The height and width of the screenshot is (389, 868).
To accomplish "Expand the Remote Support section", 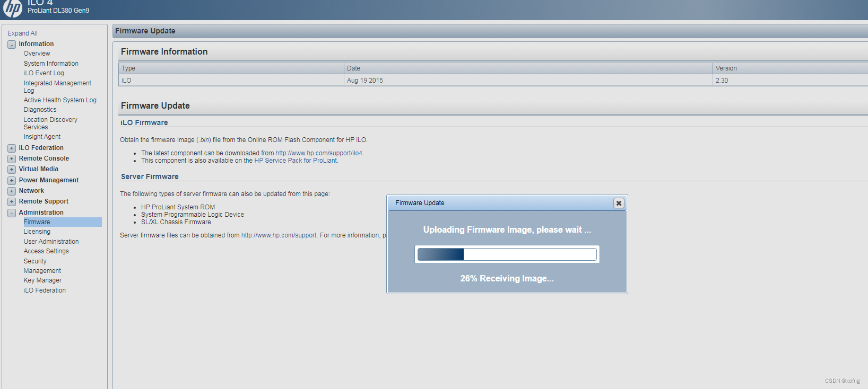I will (x=12, y=202).
